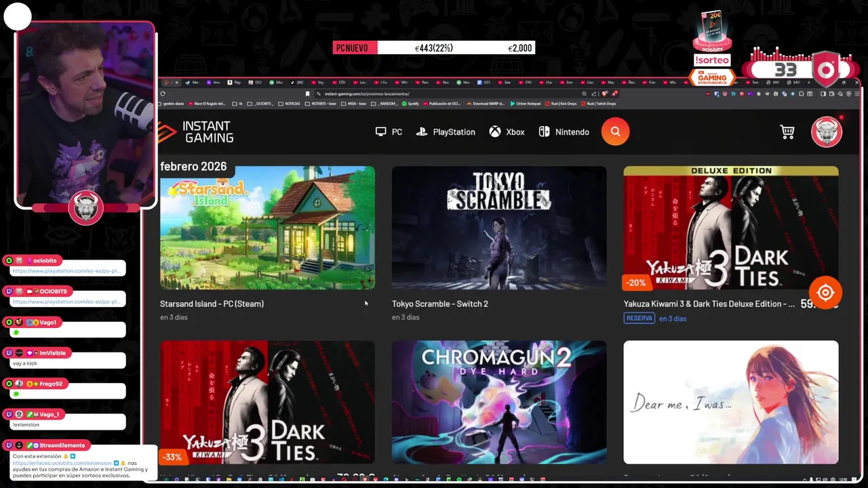Click the StreamElements chat username

tap(62, 445)
